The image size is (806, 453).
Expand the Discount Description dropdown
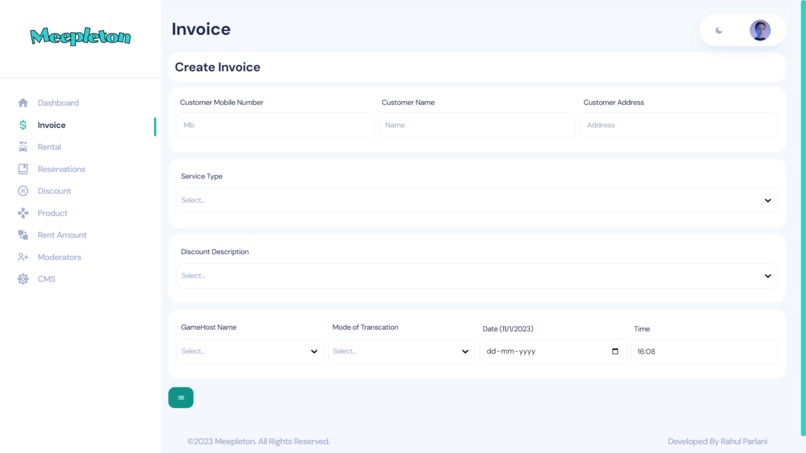tap(477, 276)
